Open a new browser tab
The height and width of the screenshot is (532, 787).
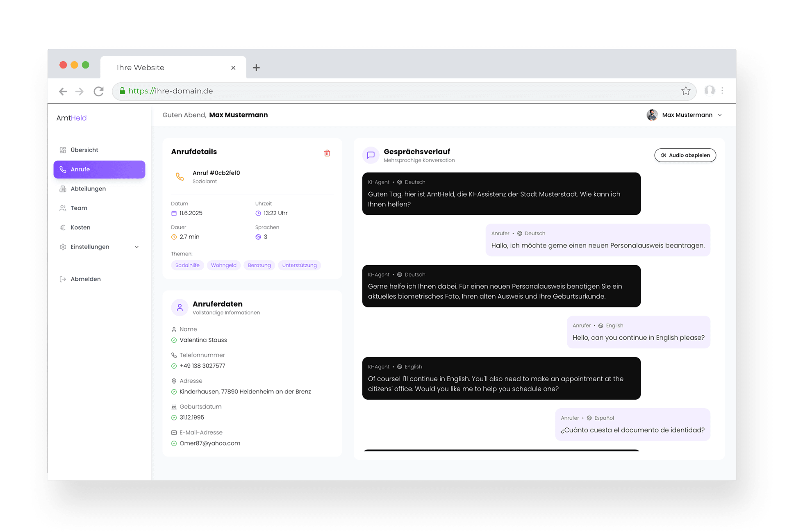[x=256, y=68]
